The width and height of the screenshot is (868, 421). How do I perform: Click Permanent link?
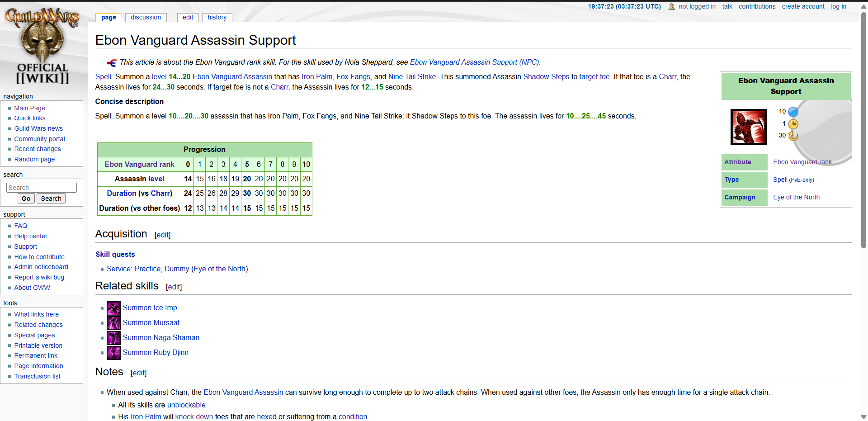point(36,355)
